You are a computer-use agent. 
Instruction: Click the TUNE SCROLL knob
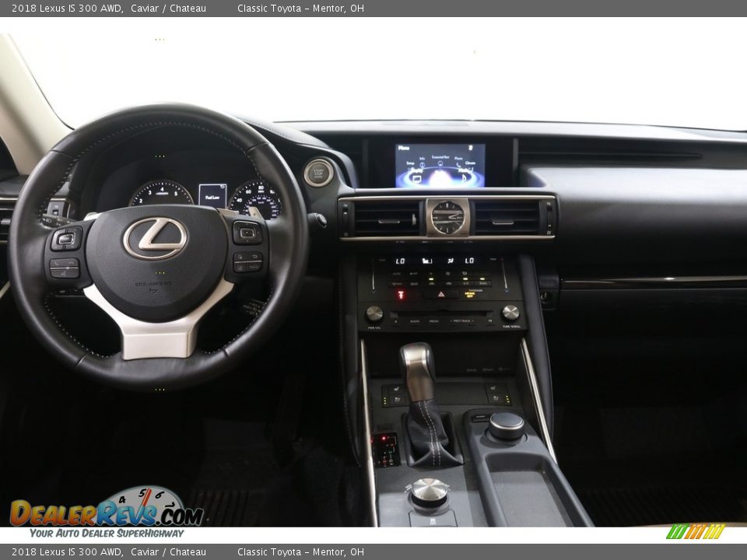coord(510,313)
